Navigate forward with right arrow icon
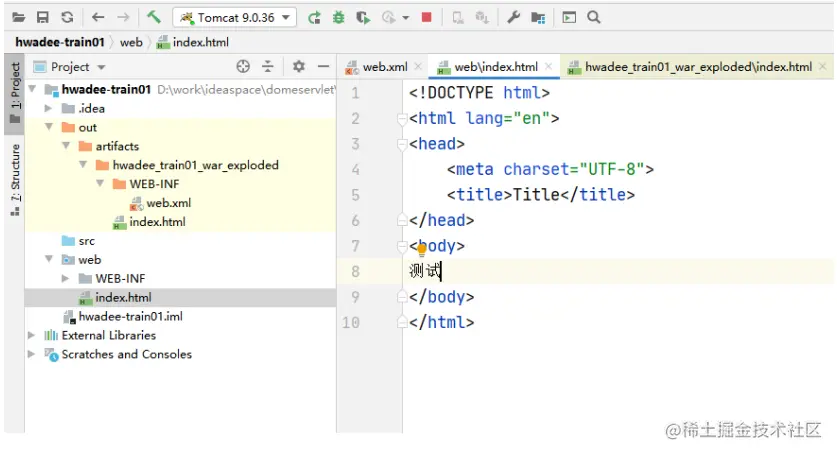This screenshot has height=455, width=837. (123, 18)
